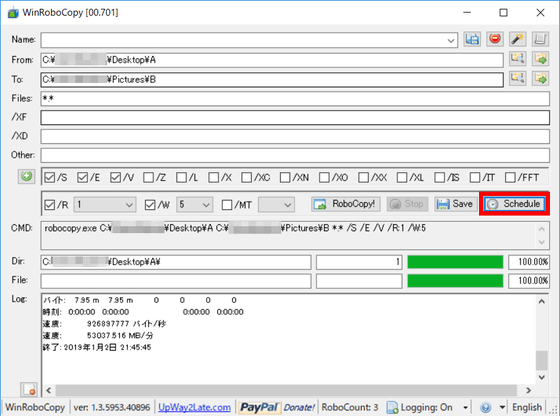560x416 pixels.
Task: Click the To path input field
Action: point(272,80)
